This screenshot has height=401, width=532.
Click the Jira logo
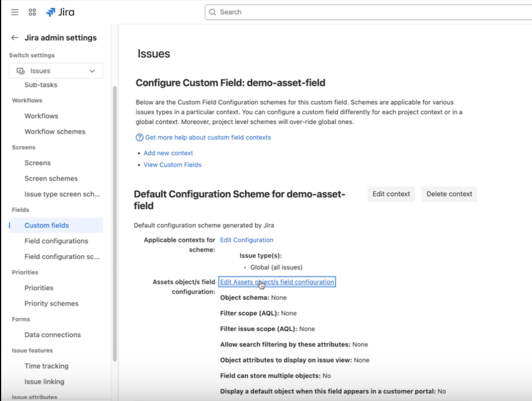[60, 12]
